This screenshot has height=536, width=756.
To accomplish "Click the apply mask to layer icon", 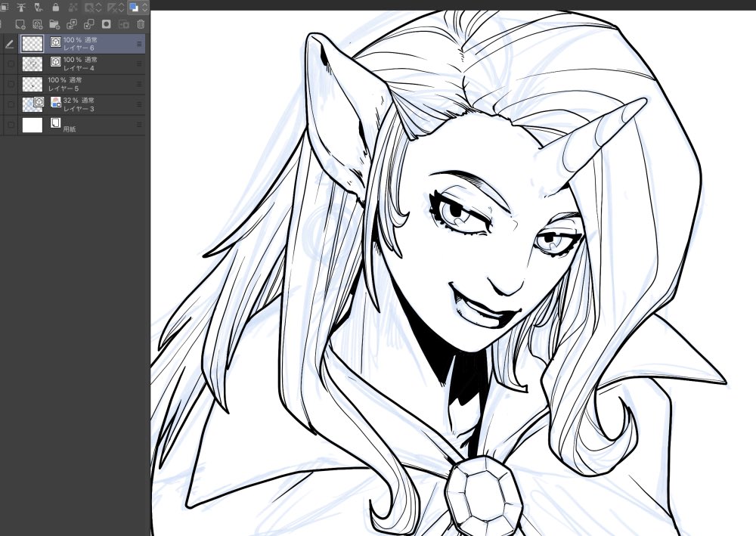I will (x=124, y=24).
